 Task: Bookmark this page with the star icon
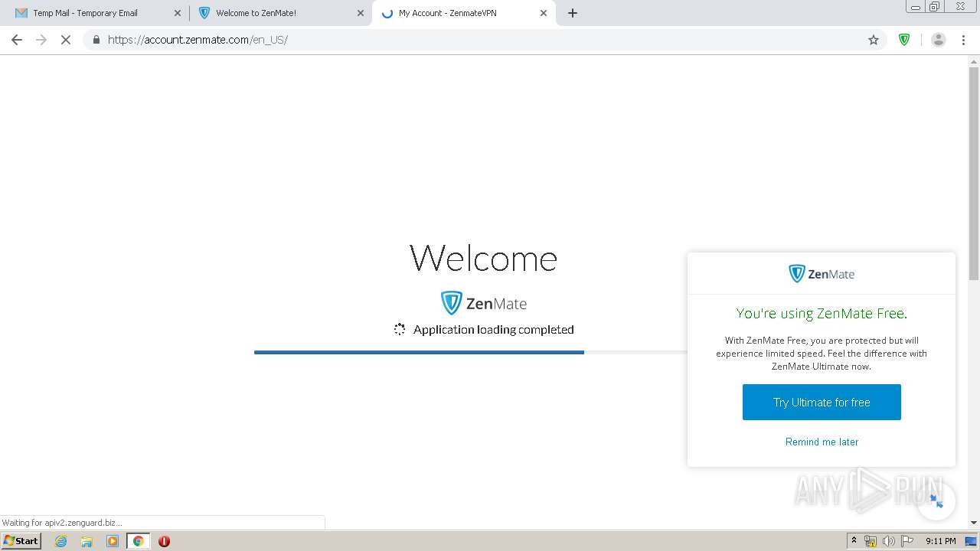click(874, 40)
